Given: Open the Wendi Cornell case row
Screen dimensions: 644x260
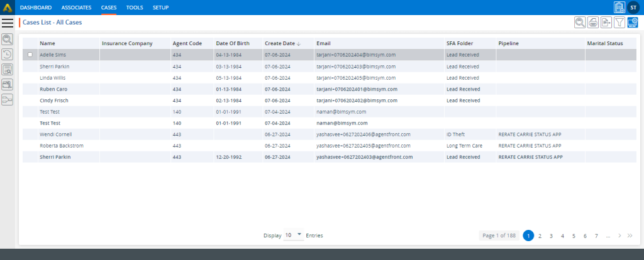Looking at the screenshot, I should pos(56,134).
